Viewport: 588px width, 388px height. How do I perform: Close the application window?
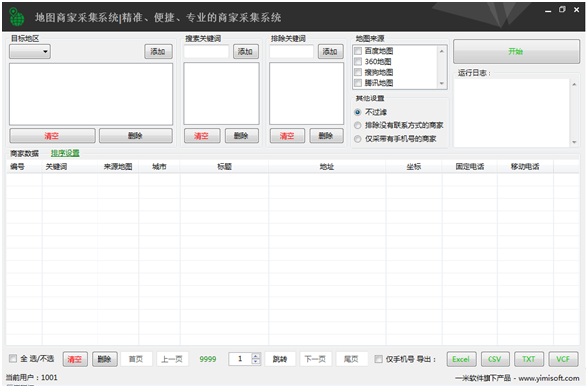click(x=576, y=9)
